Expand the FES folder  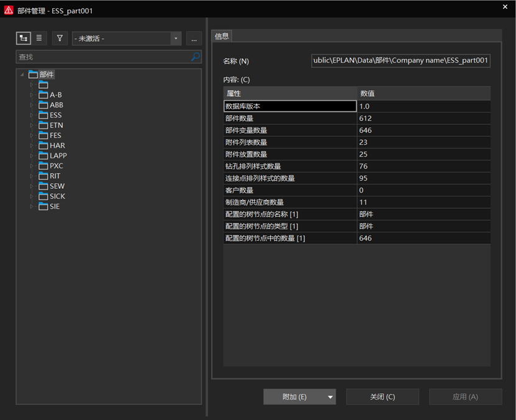(32, 135)
